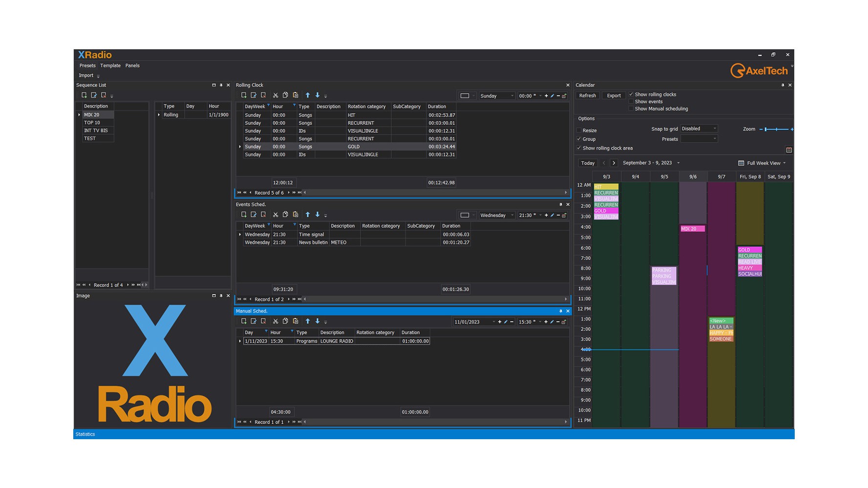Viewport: 868px width, 488px height.
Task: Click the Refresh button in Calendar
Action: click(587, 96)
